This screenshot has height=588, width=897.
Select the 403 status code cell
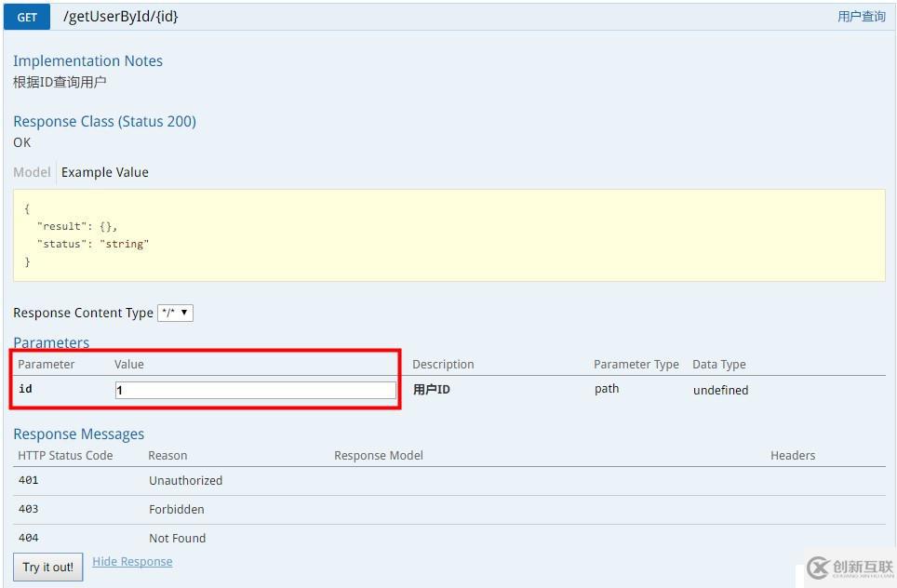[29, 509]
